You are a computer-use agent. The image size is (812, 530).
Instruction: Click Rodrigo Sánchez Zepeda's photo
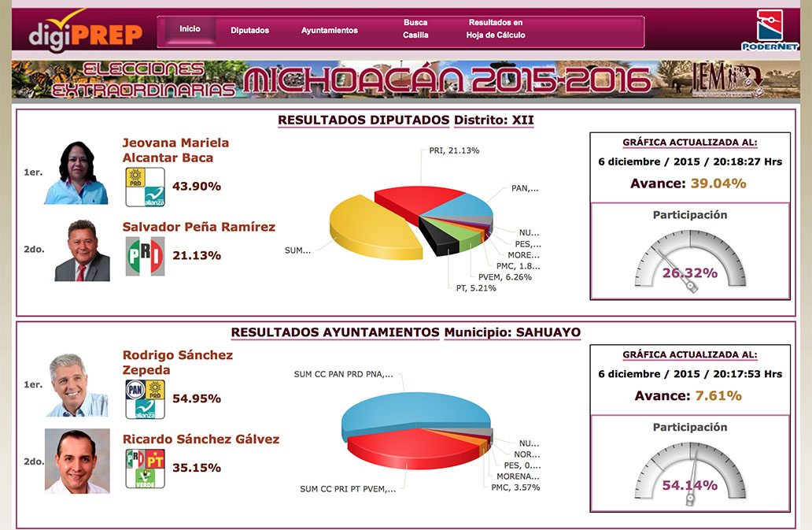coord(76,385)
